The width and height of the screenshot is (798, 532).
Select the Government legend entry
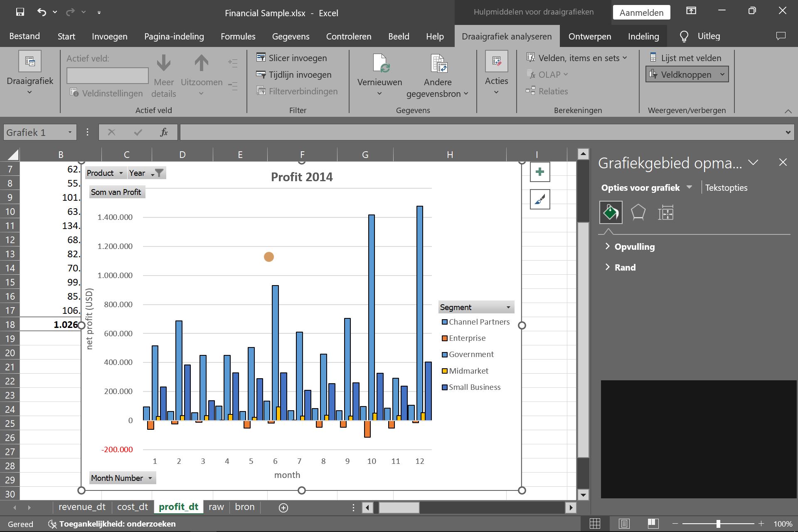(x=468, y=354)
